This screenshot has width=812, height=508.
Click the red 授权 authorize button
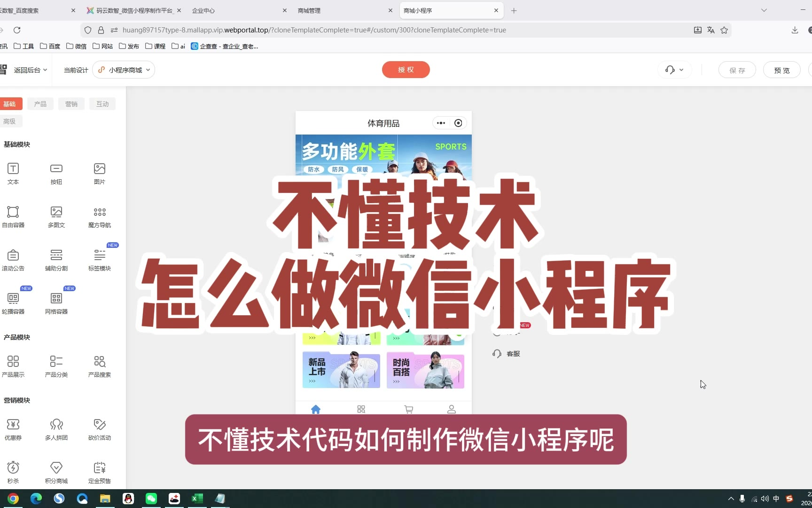coord(406,70)
